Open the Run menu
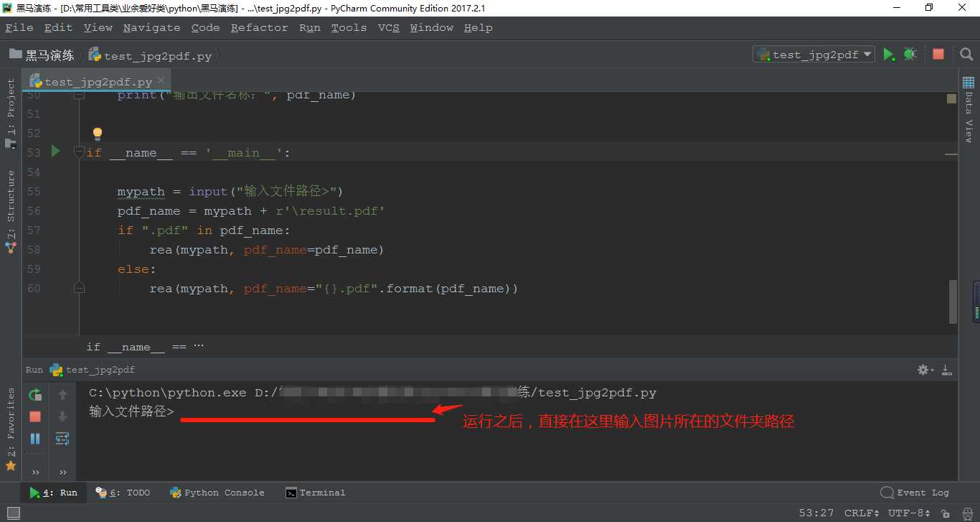The image size is (980, 522). tap(309, 27)
